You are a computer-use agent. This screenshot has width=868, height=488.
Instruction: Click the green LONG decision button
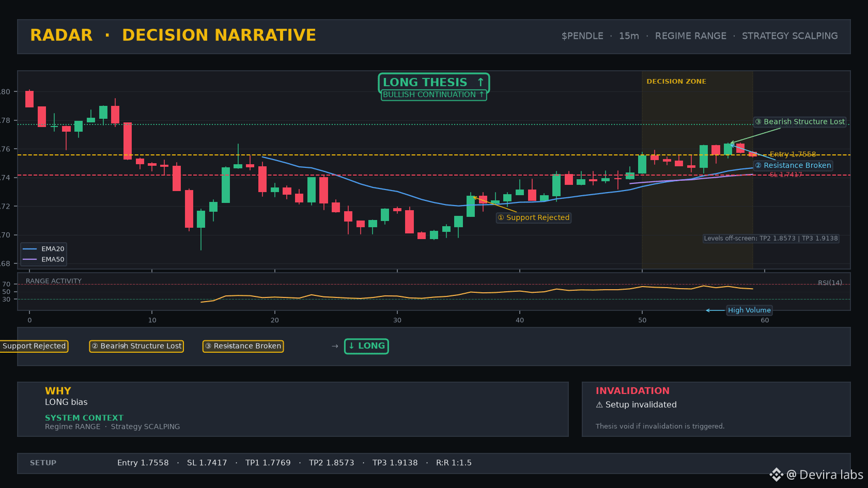click(366, 346)
